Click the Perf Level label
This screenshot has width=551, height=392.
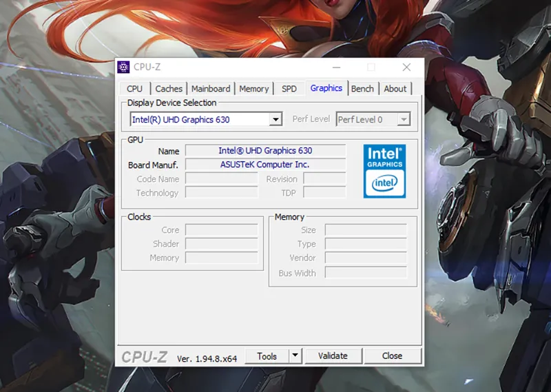(311, 119)
